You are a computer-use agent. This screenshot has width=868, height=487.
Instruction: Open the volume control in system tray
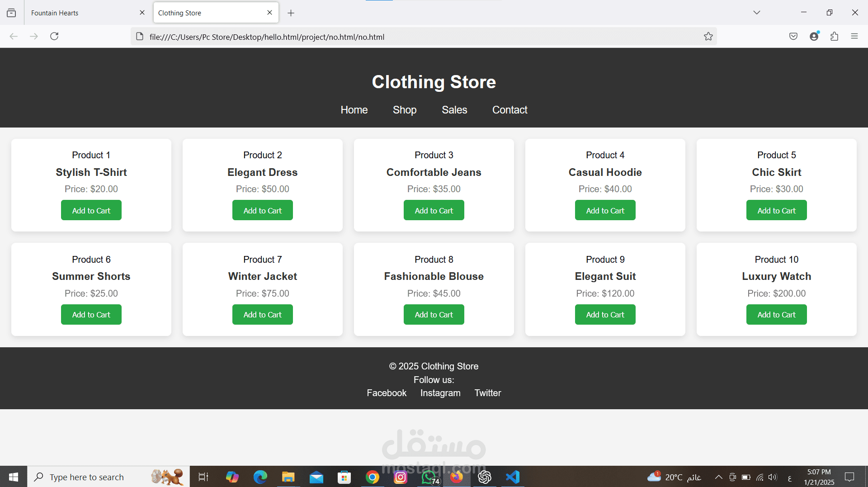(773, 477)
